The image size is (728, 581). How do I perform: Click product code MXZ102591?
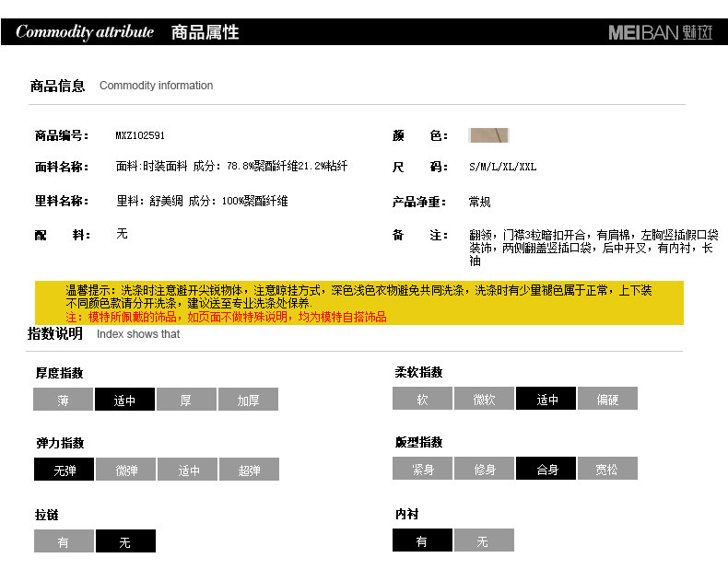pos(140,135)
